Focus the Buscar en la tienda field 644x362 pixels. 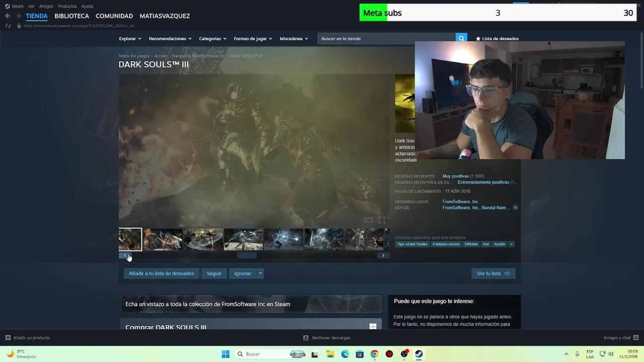(386, 39)
